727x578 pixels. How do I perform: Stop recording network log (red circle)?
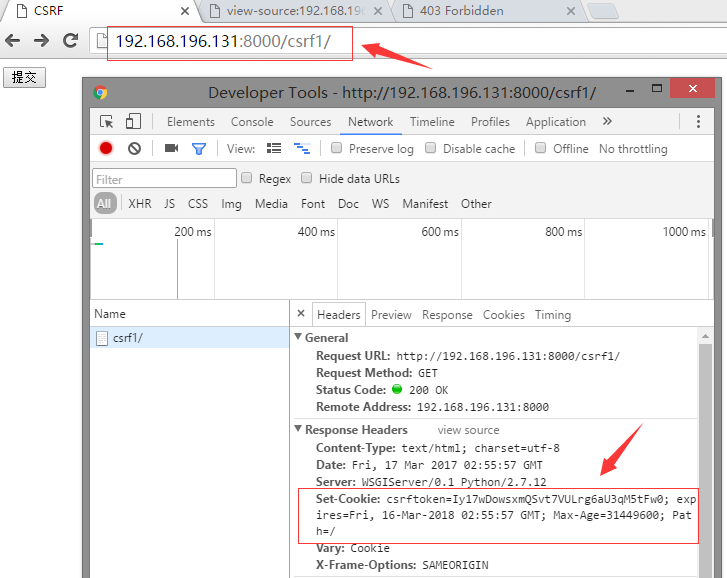pos(106,148)
